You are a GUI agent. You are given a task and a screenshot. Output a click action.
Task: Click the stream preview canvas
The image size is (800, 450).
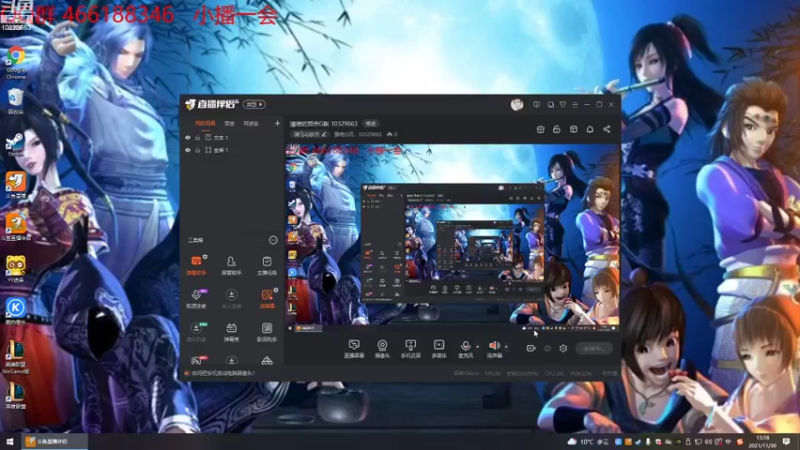(x=452, y=238)
